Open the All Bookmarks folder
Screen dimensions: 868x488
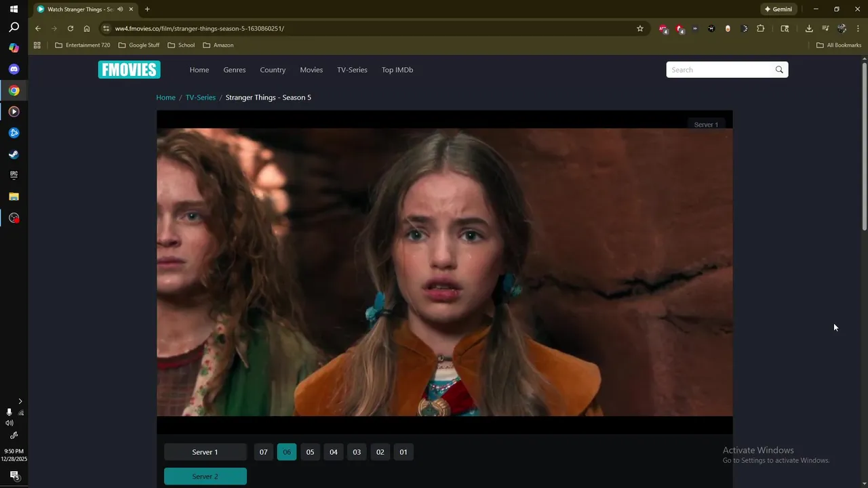[839, 45]
